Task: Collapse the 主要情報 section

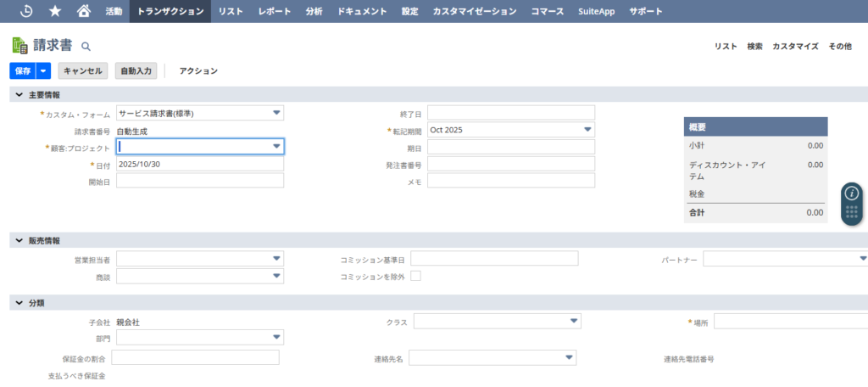Action: coord(19,94)
